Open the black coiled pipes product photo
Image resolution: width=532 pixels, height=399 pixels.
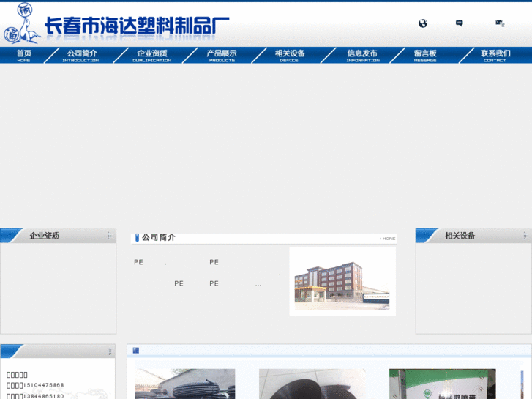pyautogui.click(x=185, y=384)
